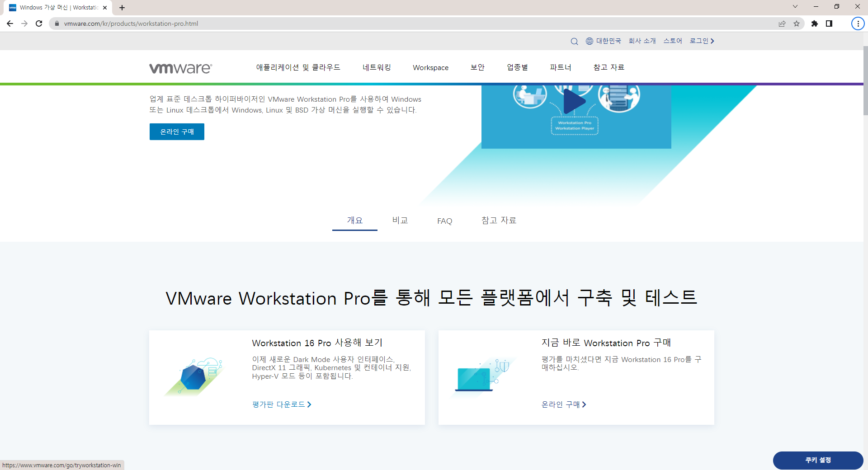Click the blue 온라인 구매 button
868x470 pixels.
tap(177, 132)
